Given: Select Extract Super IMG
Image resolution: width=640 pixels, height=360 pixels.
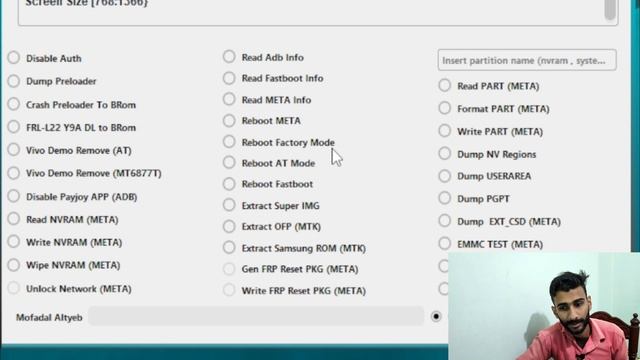Looking at the screenshot, I should pyautogui.click(x=229, y=205).
